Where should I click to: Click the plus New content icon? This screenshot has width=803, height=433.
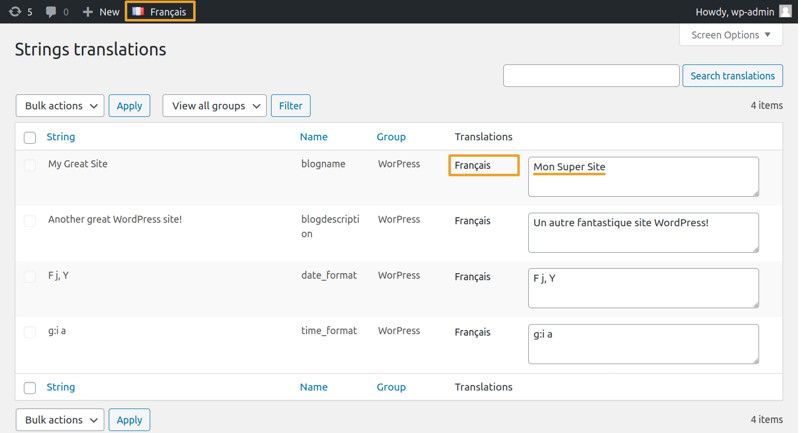88,12
